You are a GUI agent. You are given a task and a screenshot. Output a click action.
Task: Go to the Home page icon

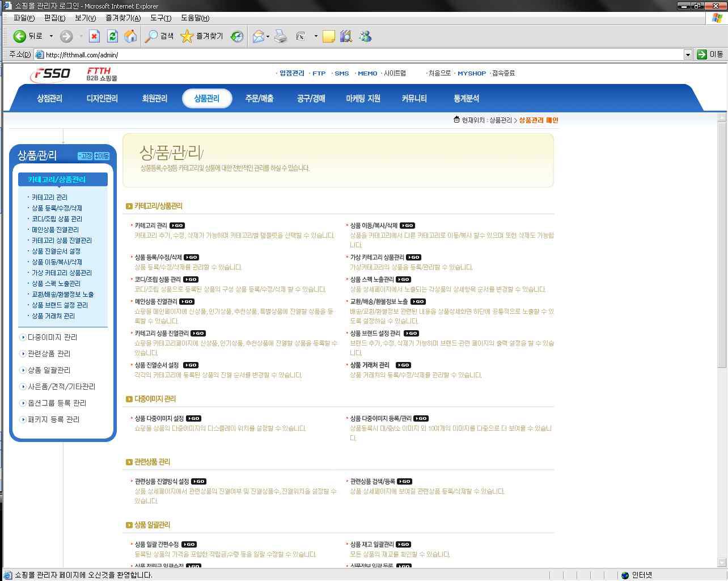click(130, 36)
